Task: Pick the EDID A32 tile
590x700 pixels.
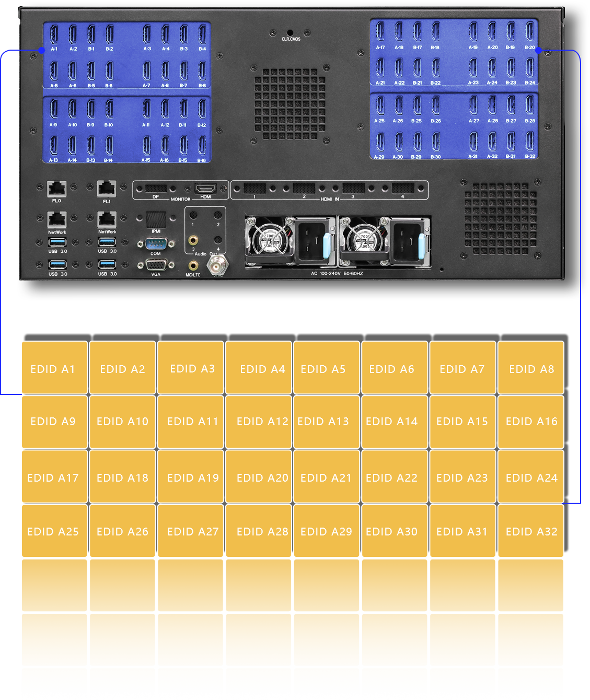Action: point(531,531)
